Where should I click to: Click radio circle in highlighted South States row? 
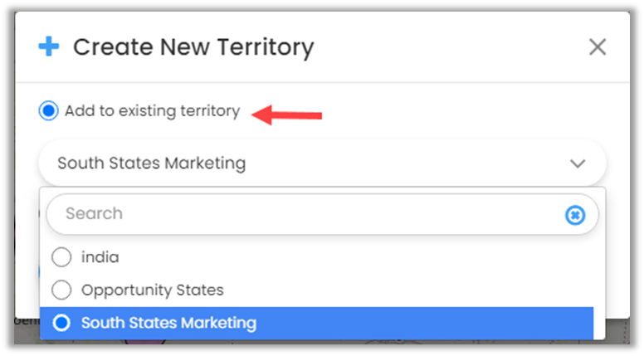tap(61, 323)
